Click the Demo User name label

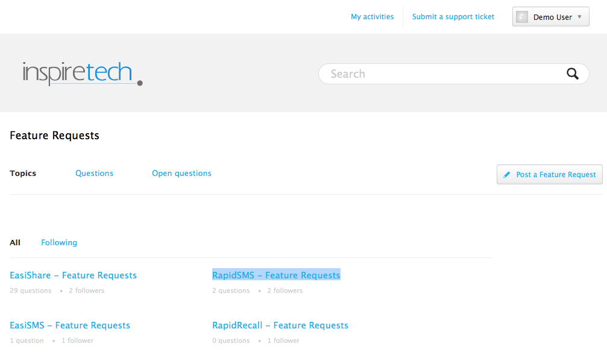click(x=552, y=17)
